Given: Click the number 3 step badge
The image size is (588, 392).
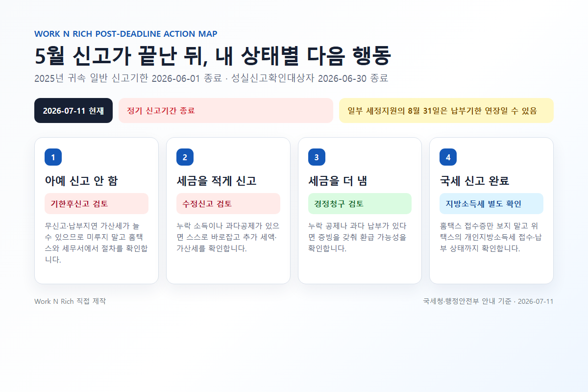Looking at the screenshot, I should tap(317, 157).
